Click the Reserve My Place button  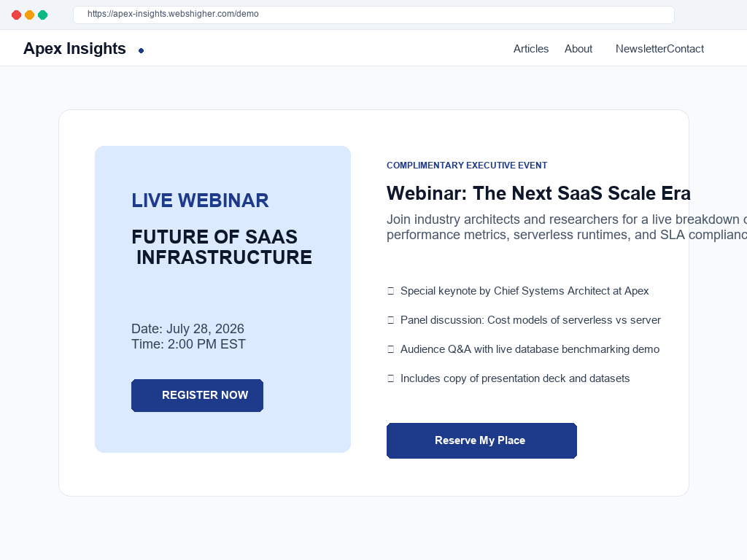pyautogui.click(x=481, y=440)
